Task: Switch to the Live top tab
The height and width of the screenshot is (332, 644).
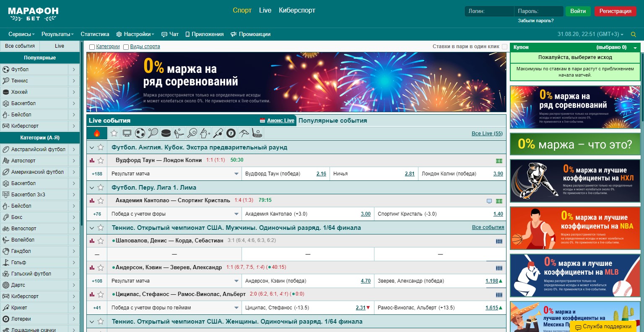Action: click(x=265, y=10)
